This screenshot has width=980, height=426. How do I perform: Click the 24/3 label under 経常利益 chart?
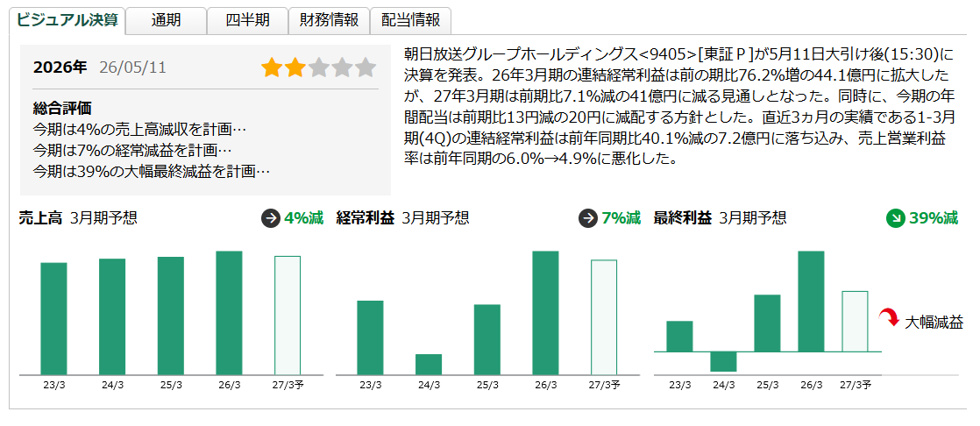429,386
